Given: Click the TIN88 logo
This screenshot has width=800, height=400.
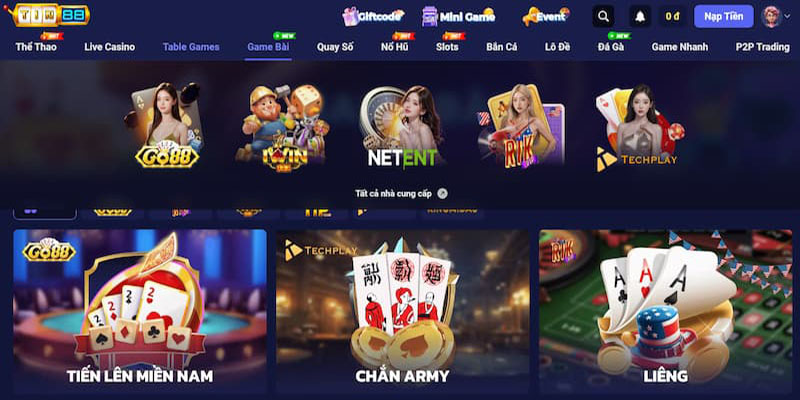Looking at the screenshot, I should coord(47,14).
